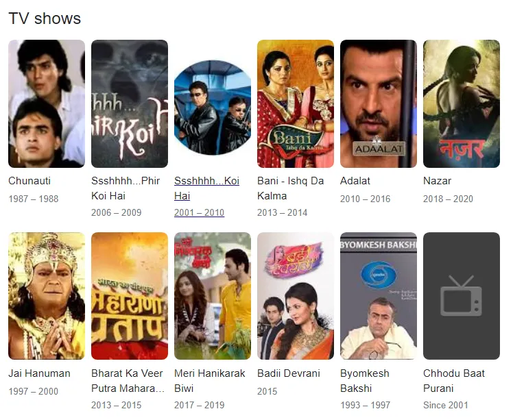Open Bharat Ka Veer Putra Mahara... title
Viewport: 513px width, 420px height.
[128, 381]
